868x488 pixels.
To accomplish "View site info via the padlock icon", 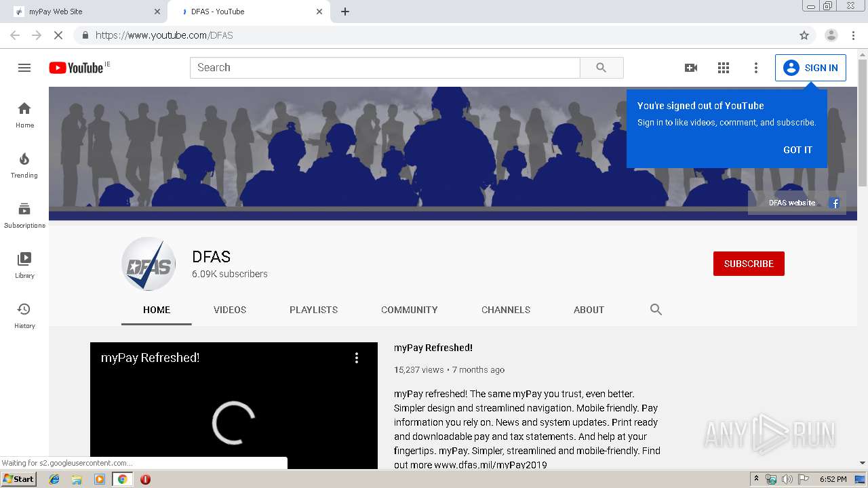I will click(85, 35).
